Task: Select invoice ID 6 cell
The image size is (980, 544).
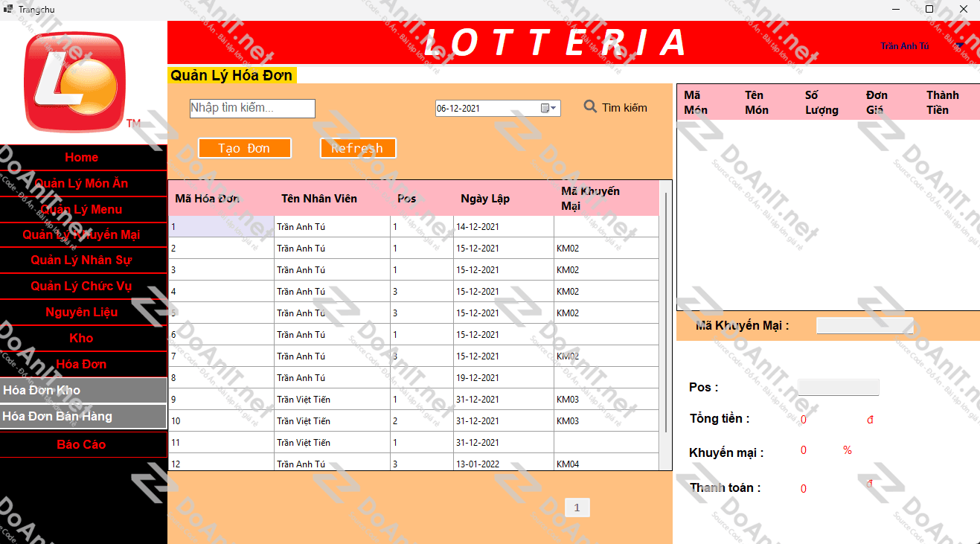Action: (222, 335)
